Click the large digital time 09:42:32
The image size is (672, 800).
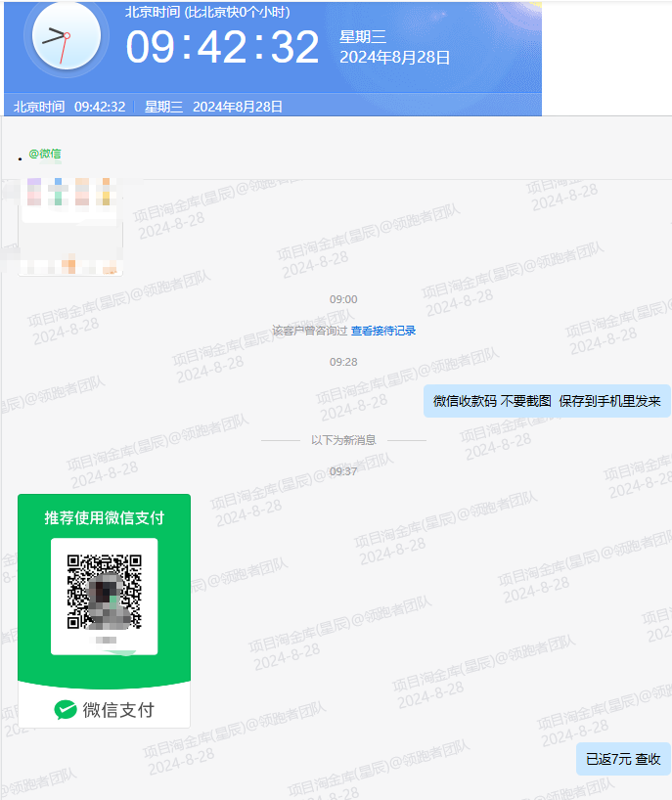tap(223, 47)
